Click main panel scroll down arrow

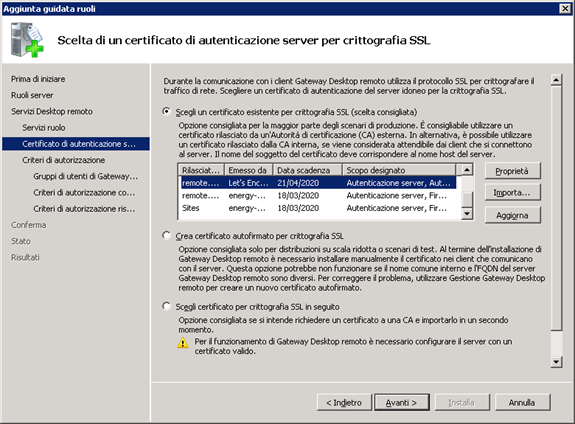(556, 362)
